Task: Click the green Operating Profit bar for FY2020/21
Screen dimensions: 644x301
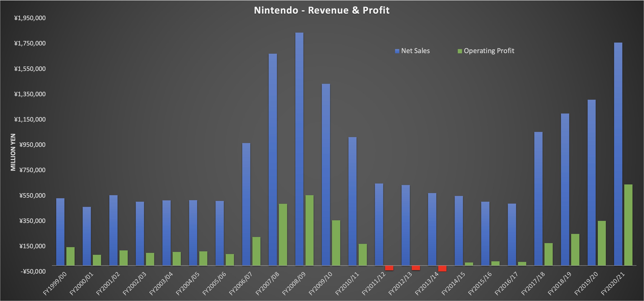Action: (x=628, y=225)
